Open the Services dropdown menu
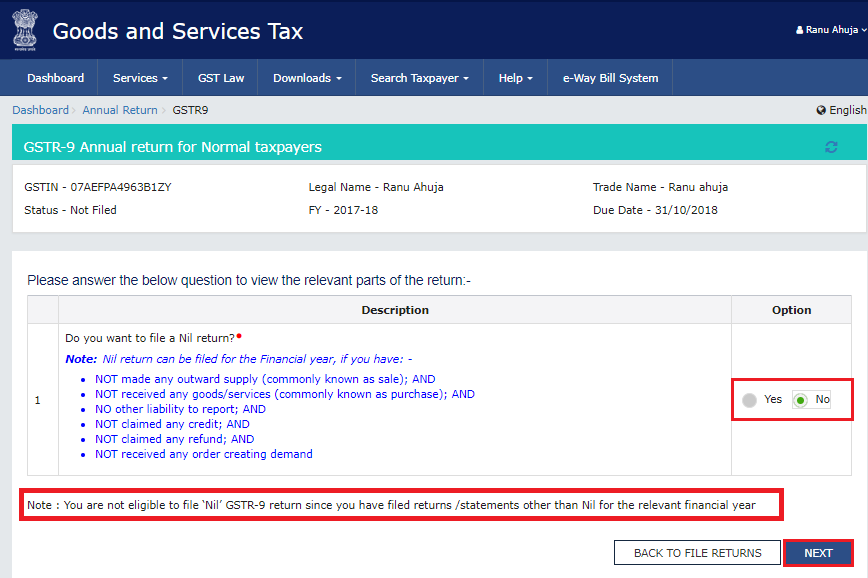868x578 pixels. pos(140,78)
